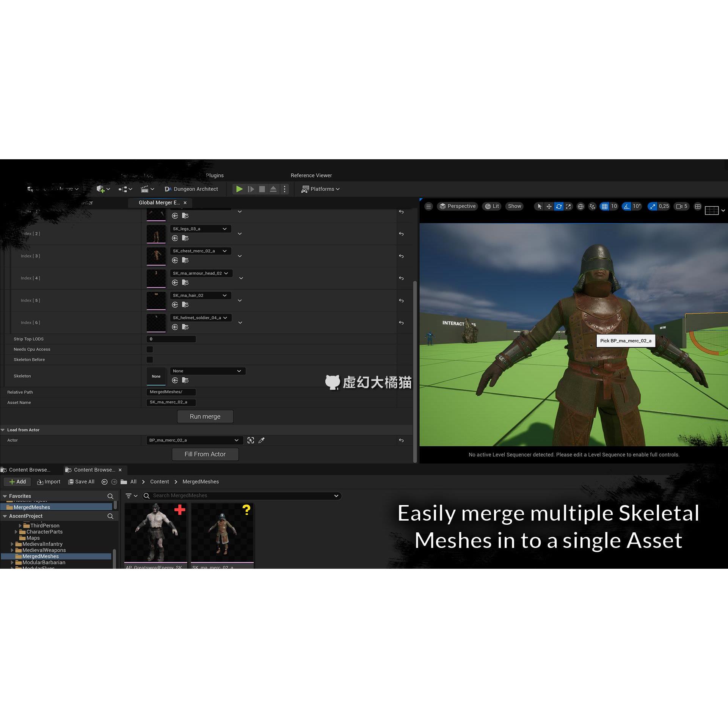Choose the Select mode arrow tool
The width and height of the screenshot is (728, 728).
pos(539,206)
